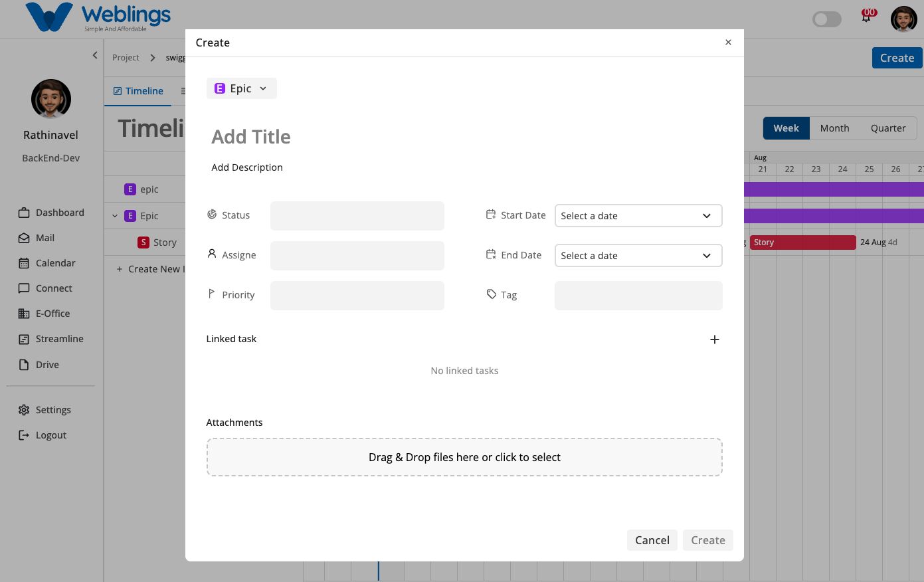The width and height of the screenshot is (924, 582).
Task: Switch to the Timeline tab
Action: (138, 91)
